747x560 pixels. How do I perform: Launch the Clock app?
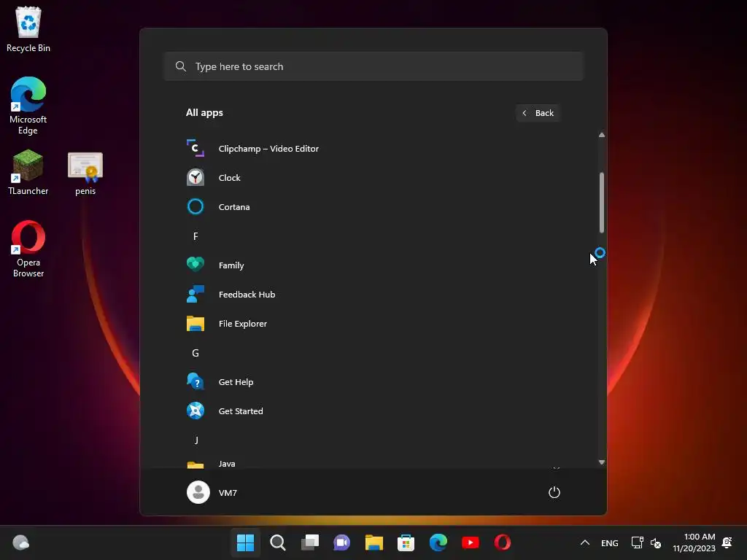[x=373, y=178]
